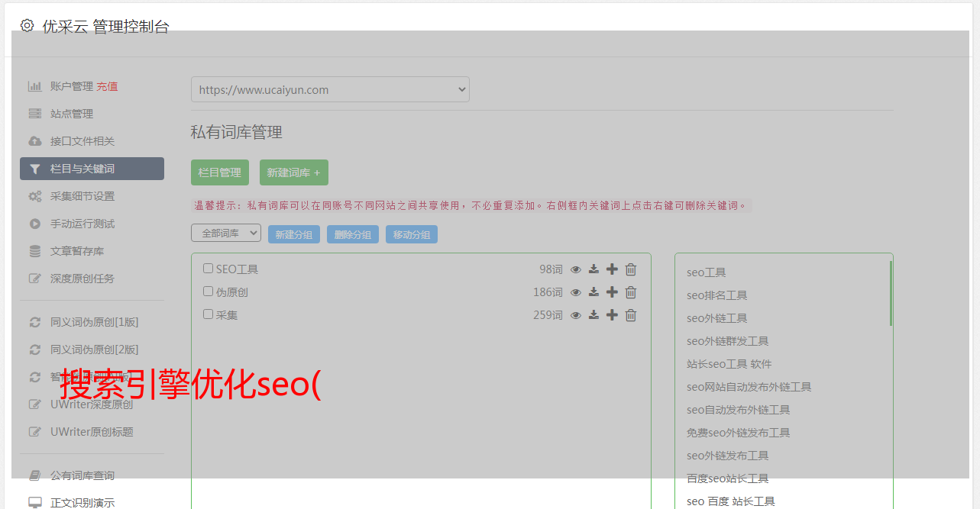The image size is (980, 509).
Task: Open 文章暂存库 in the sidebar
Action: [77, 251]
